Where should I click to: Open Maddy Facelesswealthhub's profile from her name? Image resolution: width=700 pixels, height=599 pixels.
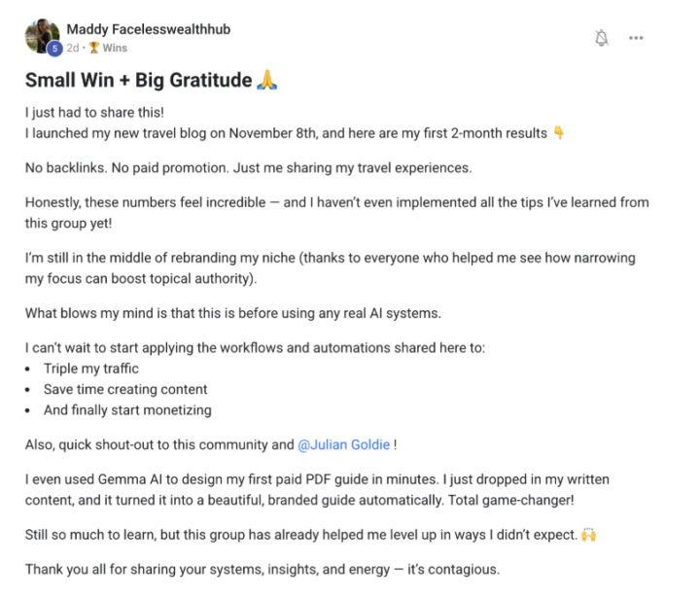tap(148, 29)
